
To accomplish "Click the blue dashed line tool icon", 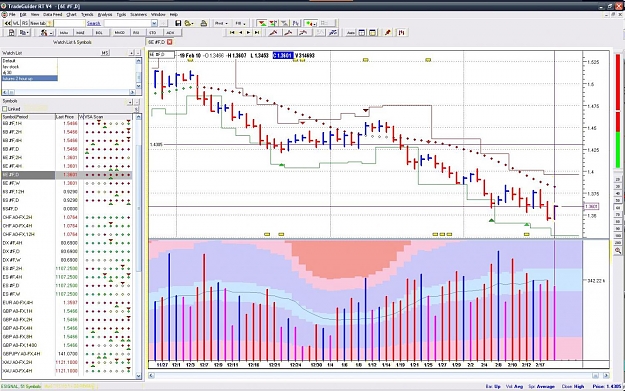I will coord(333,33).
